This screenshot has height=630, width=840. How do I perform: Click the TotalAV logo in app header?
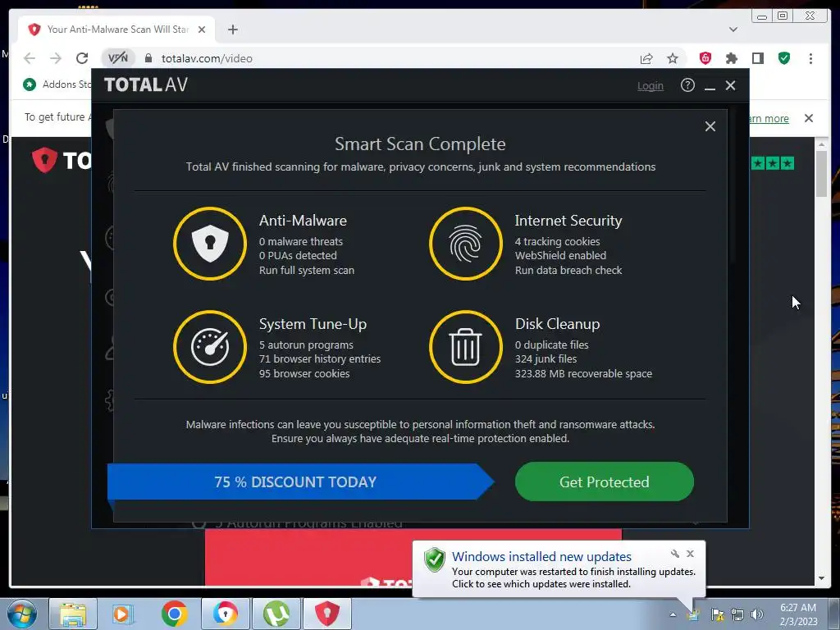click(146, 85)
